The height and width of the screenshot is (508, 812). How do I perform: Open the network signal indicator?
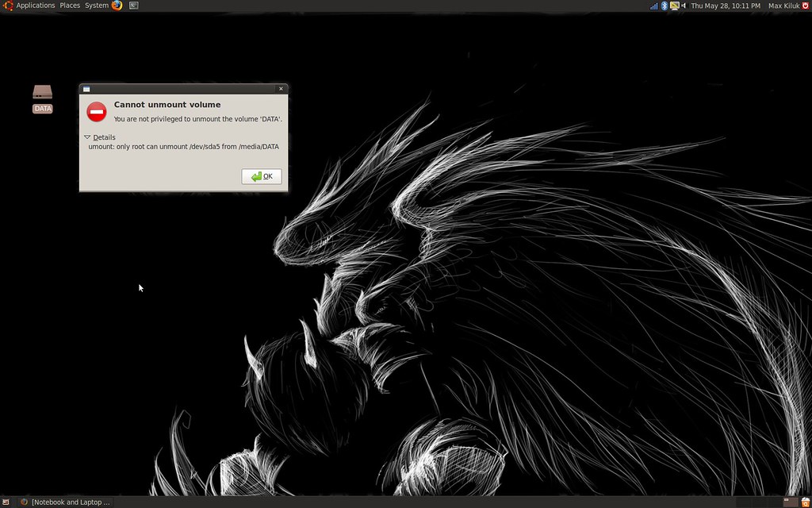[654, 6]
